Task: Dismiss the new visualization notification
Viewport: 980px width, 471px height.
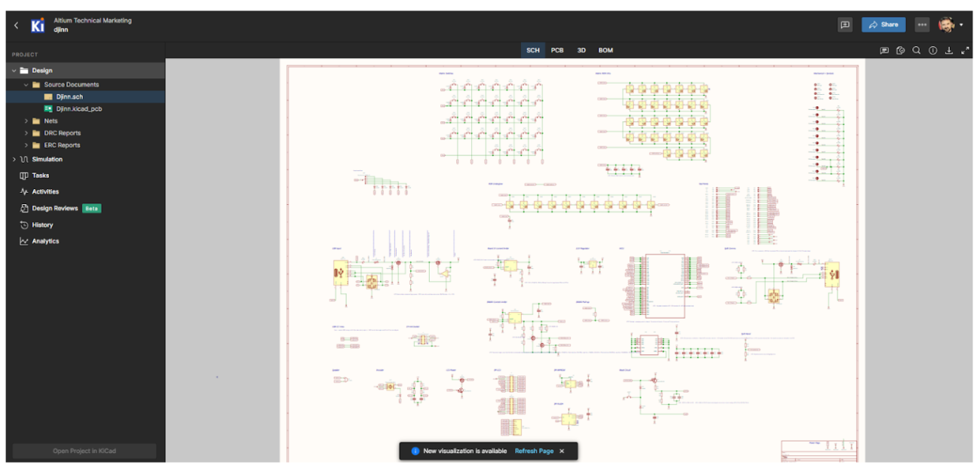Action: point(562,451)
